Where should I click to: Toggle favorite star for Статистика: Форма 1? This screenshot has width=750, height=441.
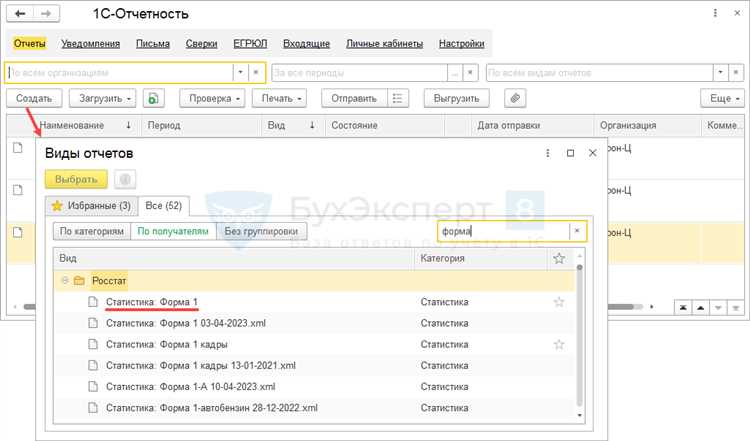tap(559, 302)
